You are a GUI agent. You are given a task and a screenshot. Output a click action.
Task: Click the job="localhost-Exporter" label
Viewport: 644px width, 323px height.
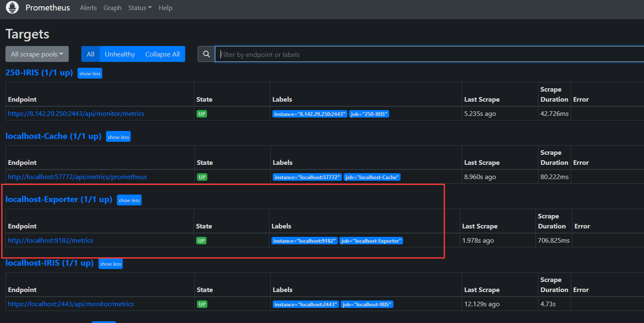[x=371, y=241]
